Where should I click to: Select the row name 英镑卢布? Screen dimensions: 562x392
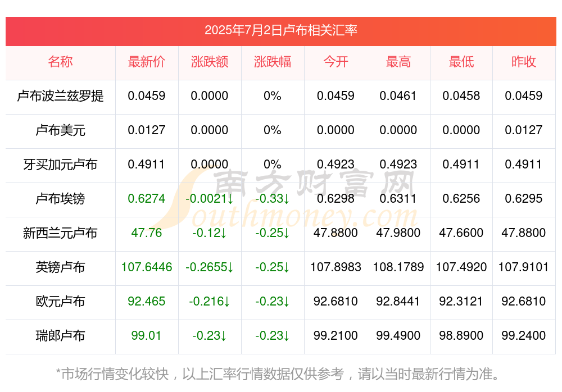point(60,267)
